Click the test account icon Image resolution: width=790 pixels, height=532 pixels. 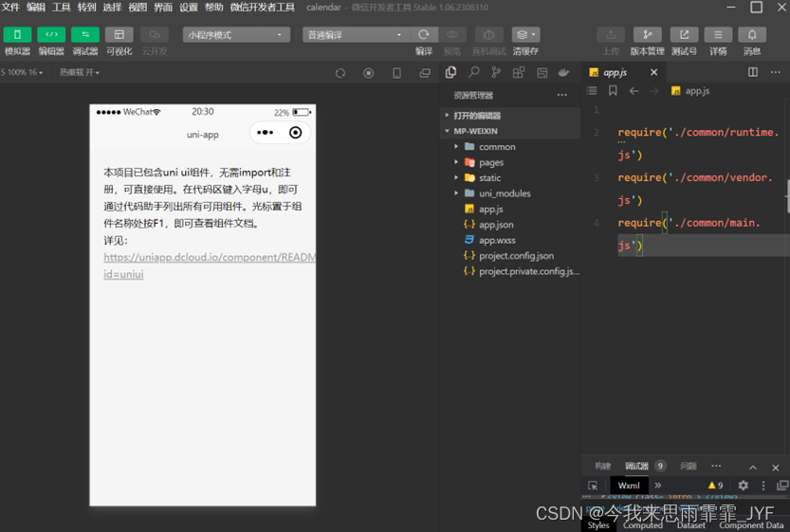(x=684, y=35)
